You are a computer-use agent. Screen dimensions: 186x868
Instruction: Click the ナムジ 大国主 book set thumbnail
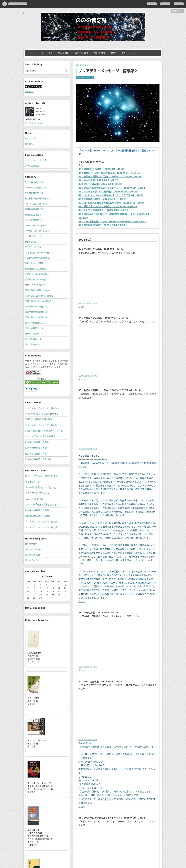tap(36, 727)
